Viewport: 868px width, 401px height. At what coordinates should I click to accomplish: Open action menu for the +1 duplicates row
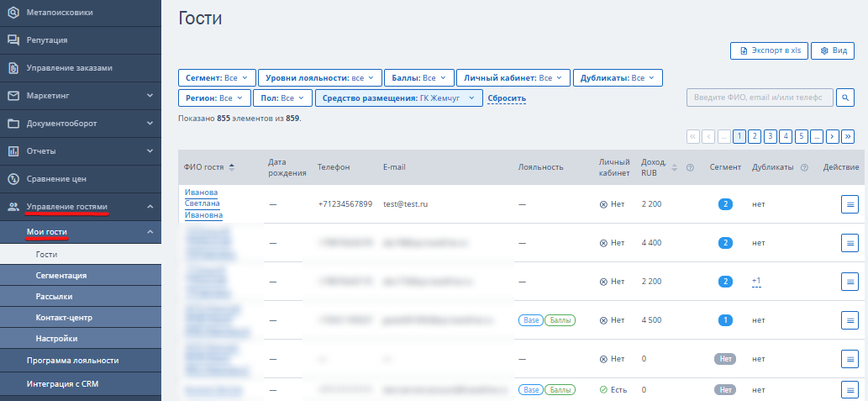[x=850, y=282]
